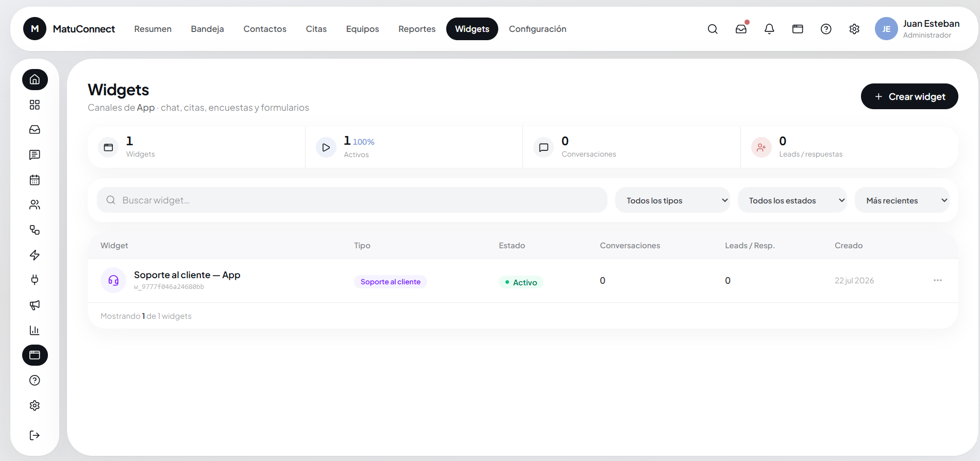Screen dimensions: 980x461
Task: Click the JE avatar circle
Action: 886,29
